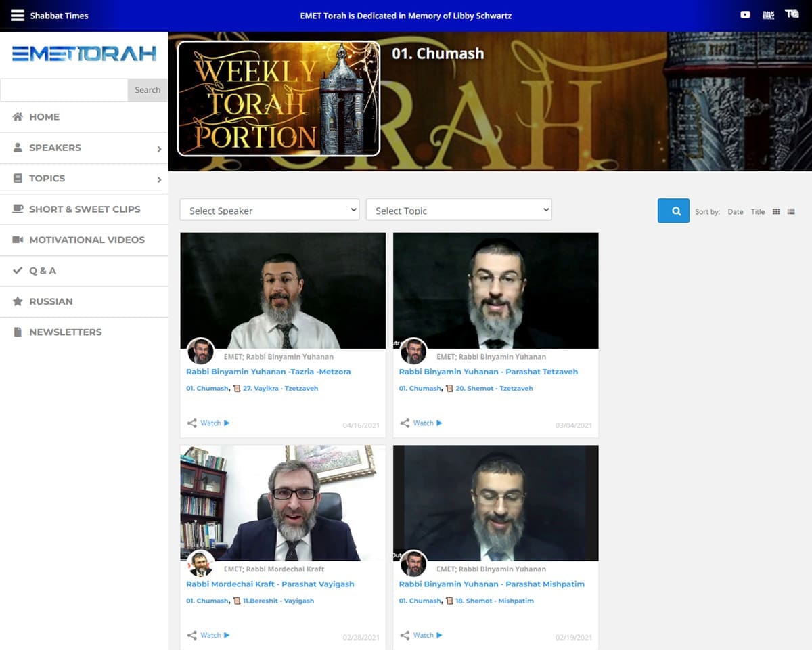Open tag 18. Shemot - Mishpatim
Image resolution: width=812 pixels, height=650 pixels.
pyautogui.click(x=495, y=601)
